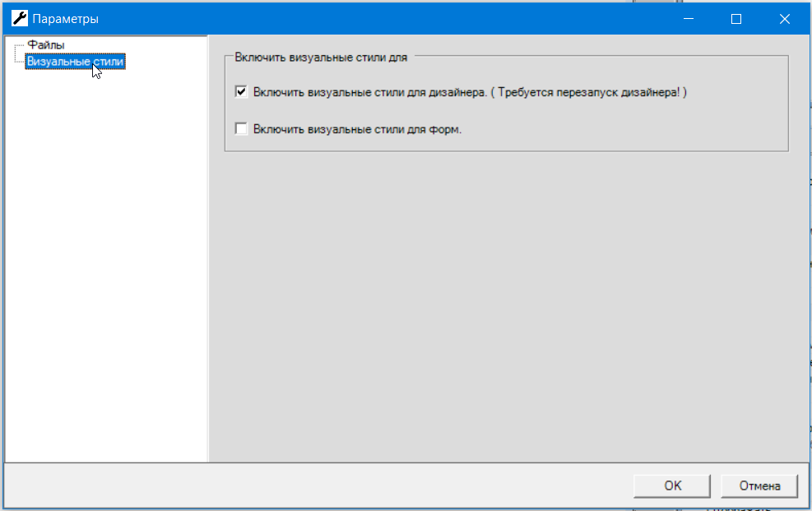Click the note 'Требуется перезапуск дизайнера!'
The height and width of the screenshot is (511, 812).
593,92
